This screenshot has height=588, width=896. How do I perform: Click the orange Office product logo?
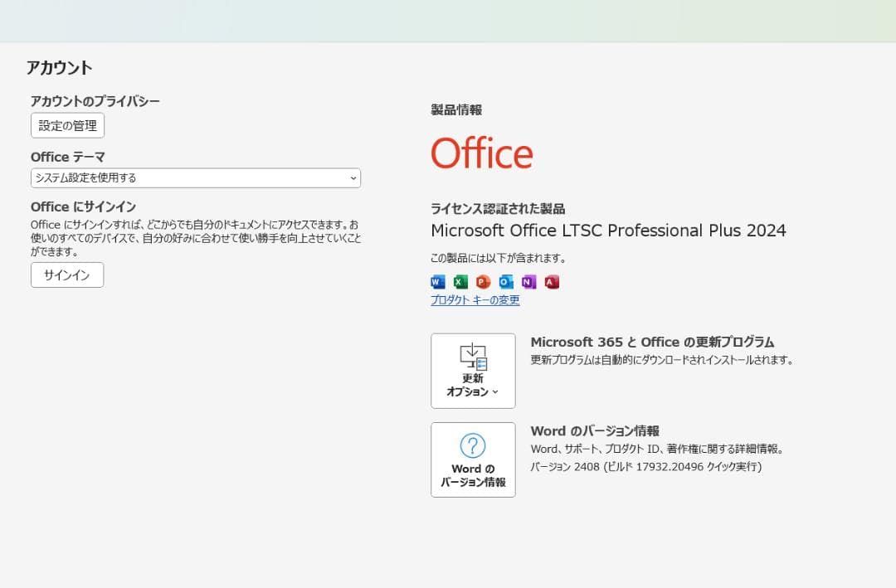(x=482, y=153)
